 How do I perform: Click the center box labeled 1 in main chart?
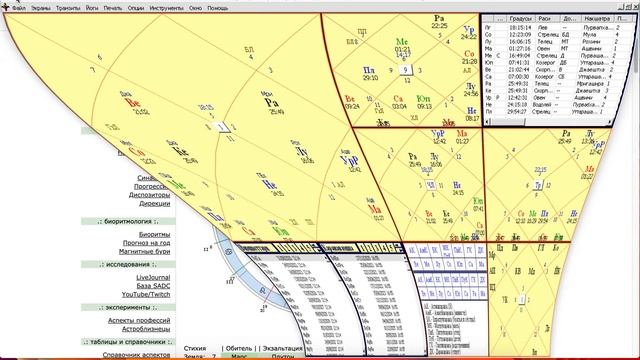pyautogui.click(x=221, y=127)
